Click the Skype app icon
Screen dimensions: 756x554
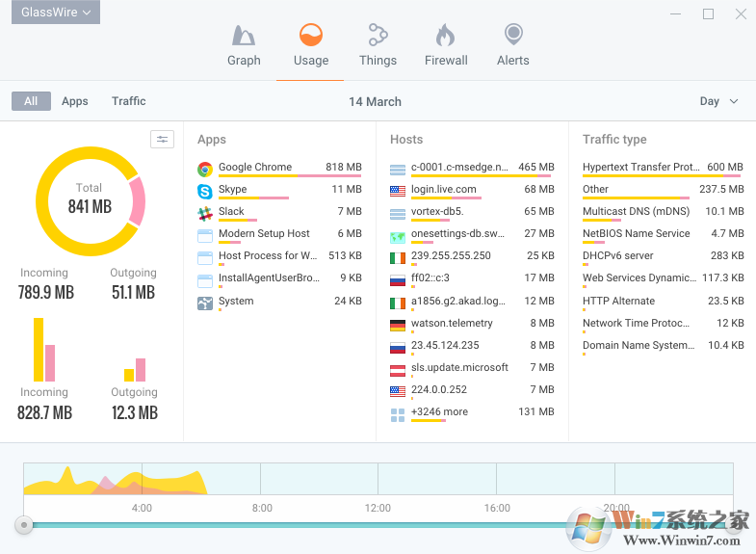click(x=205, y=190)
